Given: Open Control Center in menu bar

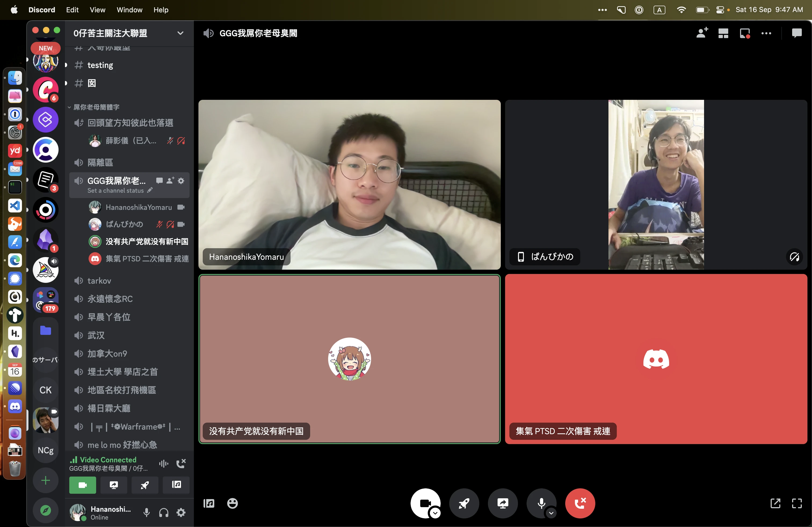Looking at the screenshot, I should 720,10.
